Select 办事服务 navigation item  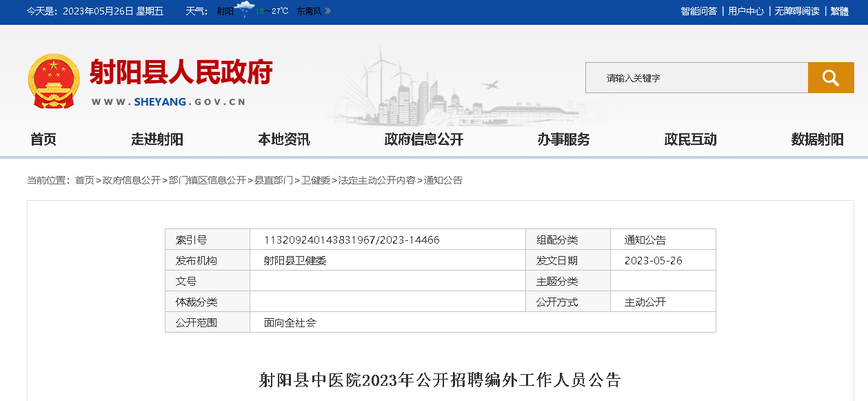(x=564, y=139)
